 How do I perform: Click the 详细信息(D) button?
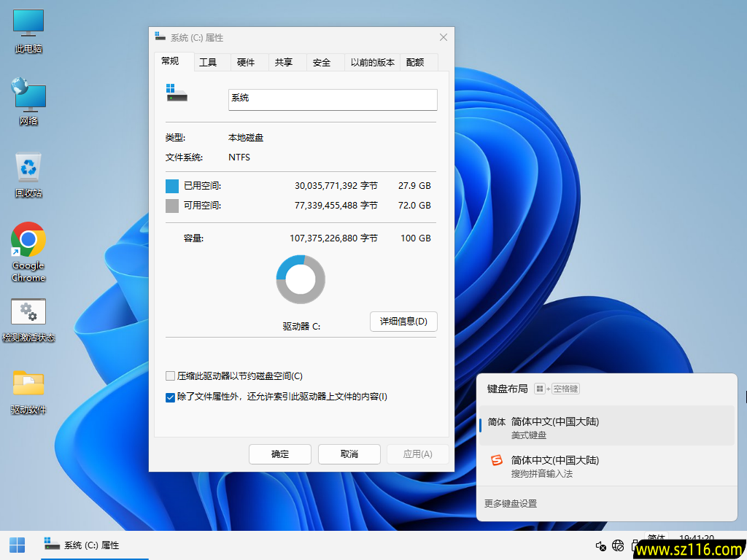[x=403, y=321]
